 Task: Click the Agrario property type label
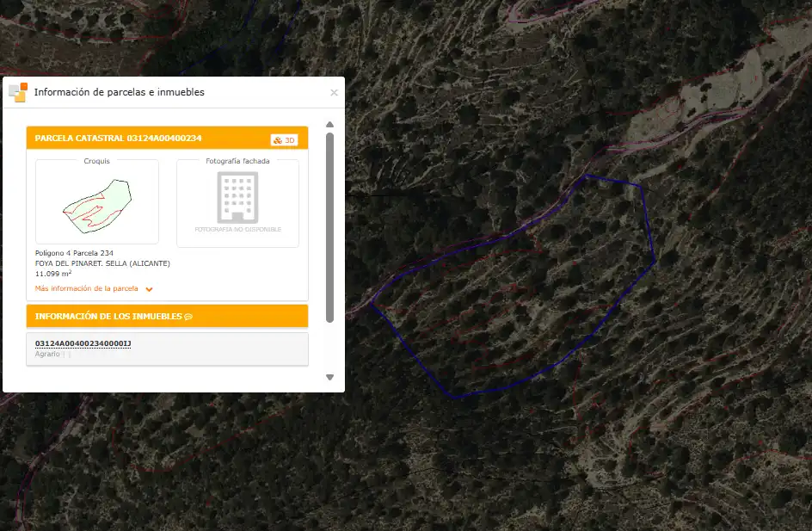tap(47, 354)
